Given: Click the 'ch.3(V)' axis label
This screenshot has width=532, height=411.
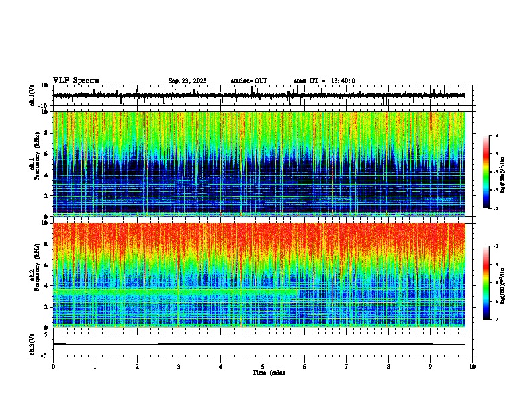Looking at the screenshot, I should [32, 345].
